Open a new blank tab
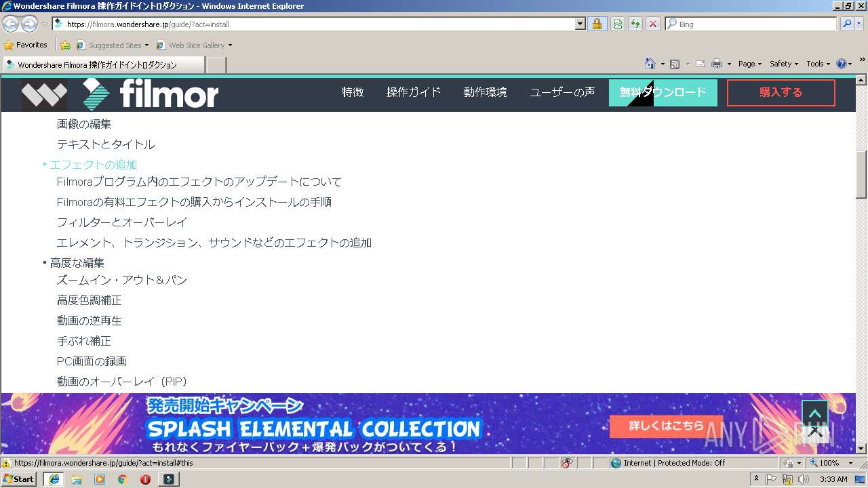 point(216,65)
